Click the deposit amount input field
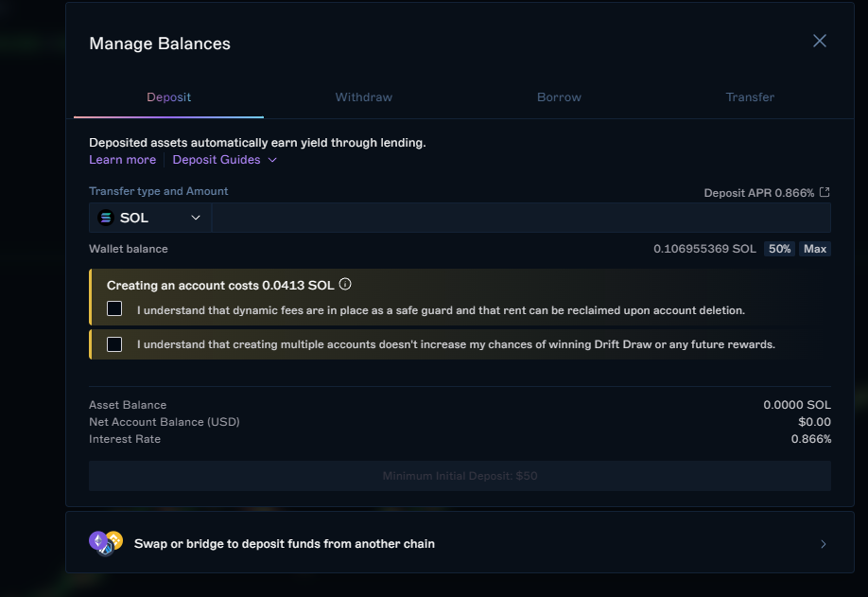This screenshot has width=868, height=597. click(520, 218)
